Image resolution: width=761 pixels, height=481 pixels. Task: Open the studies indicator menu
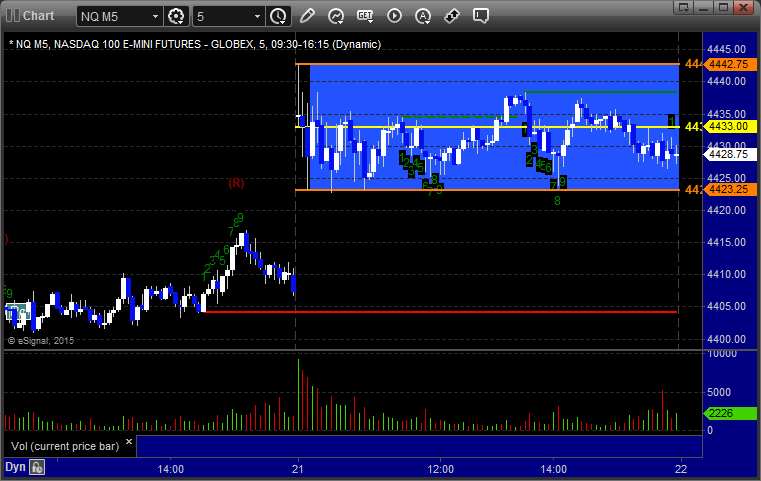pyautogui.click(x=336, y=16)
